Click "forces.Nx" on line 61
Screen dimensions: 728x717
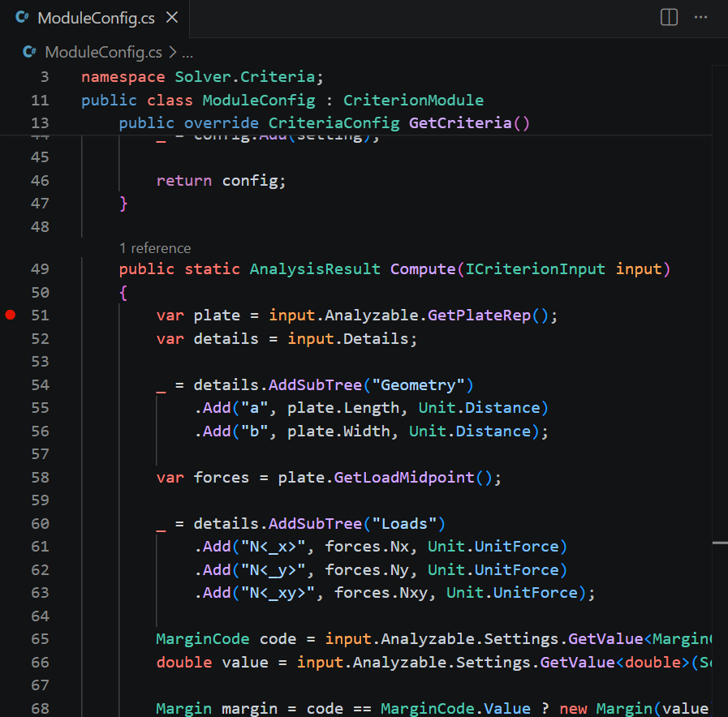[x=367, y=547]
